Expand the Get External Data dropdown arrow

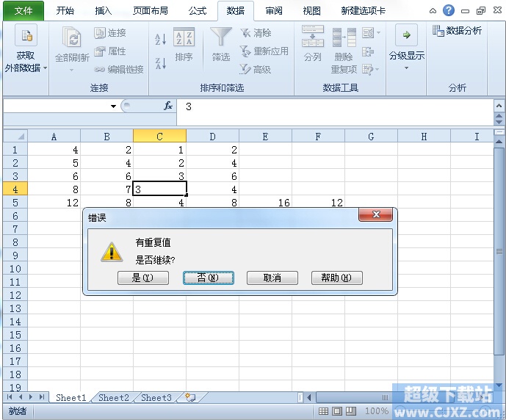pyautogui.click(x=46, y=68)
